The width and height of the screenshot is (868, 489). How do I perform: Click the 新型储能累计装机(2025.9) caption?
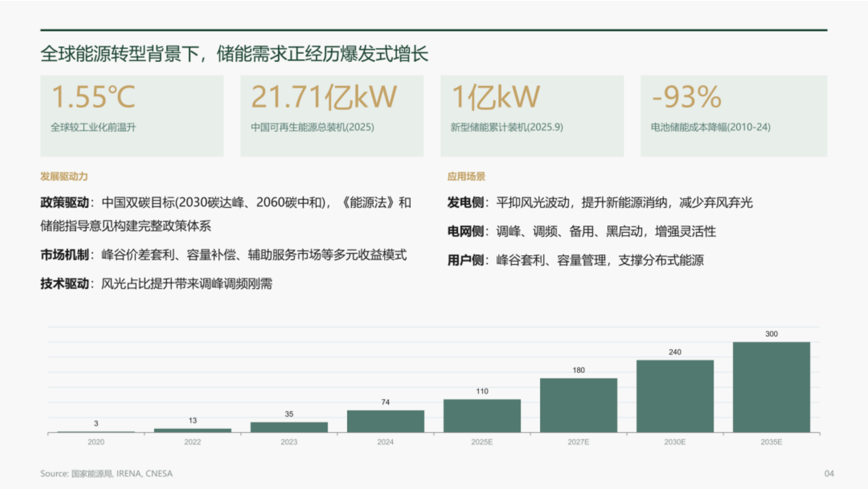coord(507,127)
